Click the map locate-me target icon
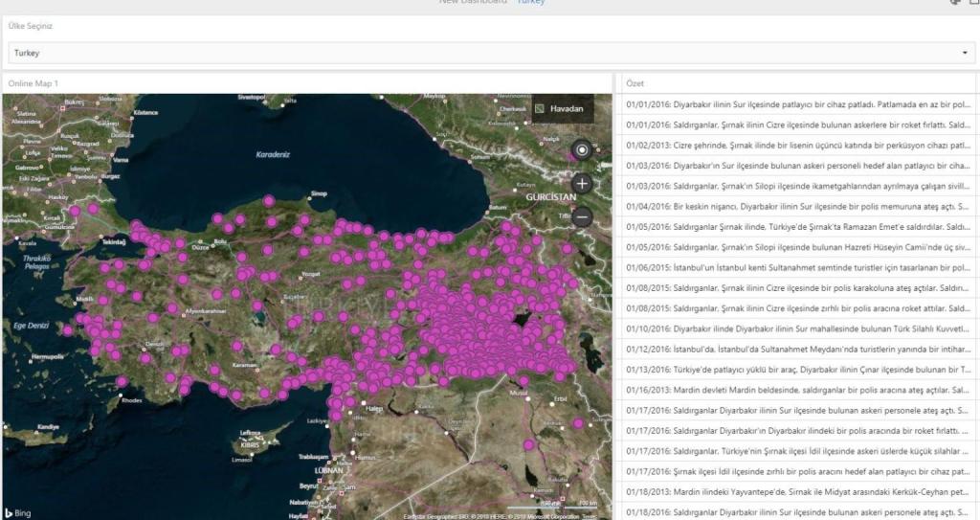Viewport: 980px width, 520px height. pyautogui.click(x=582, y=150)
